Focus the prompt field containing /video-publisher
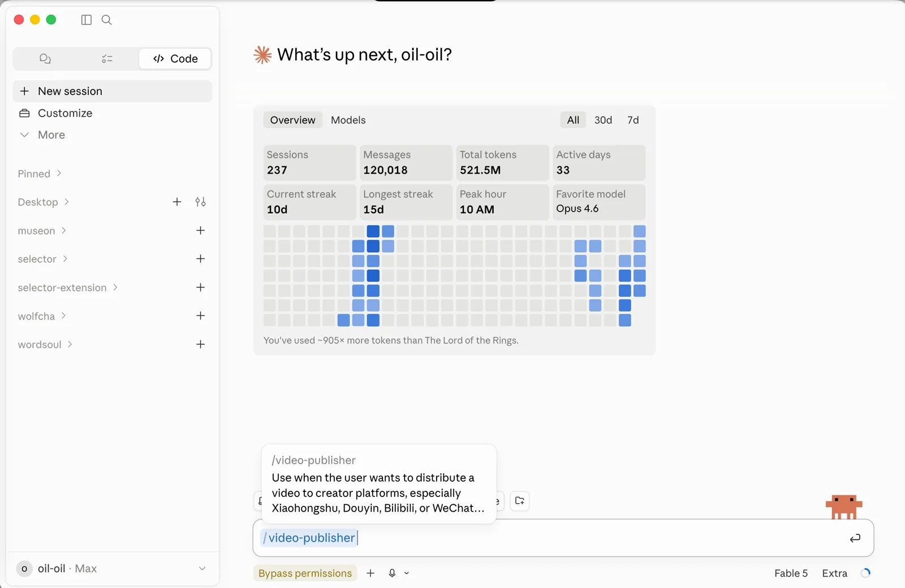The height and width of the screenshot is (588, 905). point(563,538)
